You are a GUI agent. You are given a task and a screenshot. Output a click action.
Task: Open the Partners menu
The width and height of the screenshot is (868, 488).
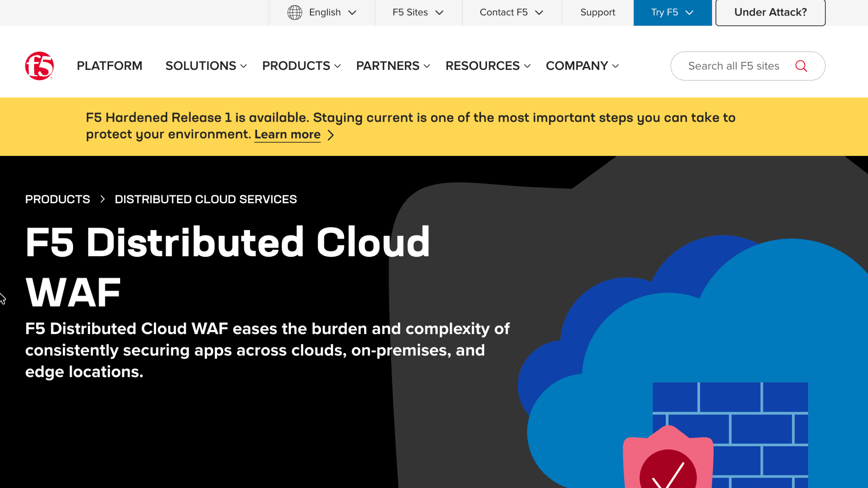pos(393,66)
